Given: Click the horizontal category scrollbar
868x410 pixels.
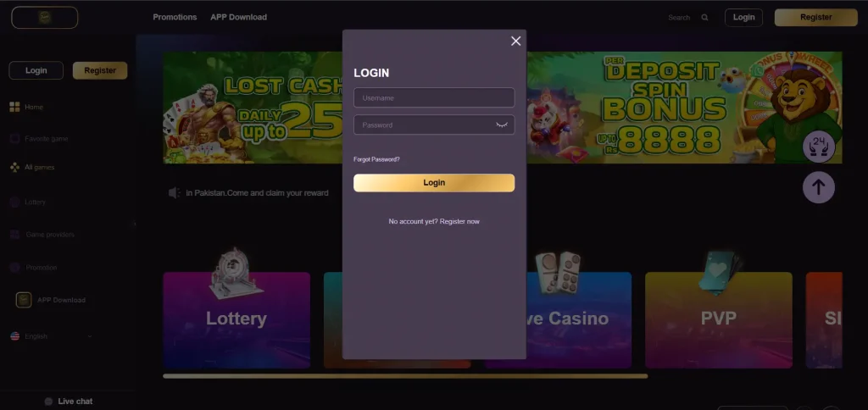Looking at the screenshot, I should point(405,376).
